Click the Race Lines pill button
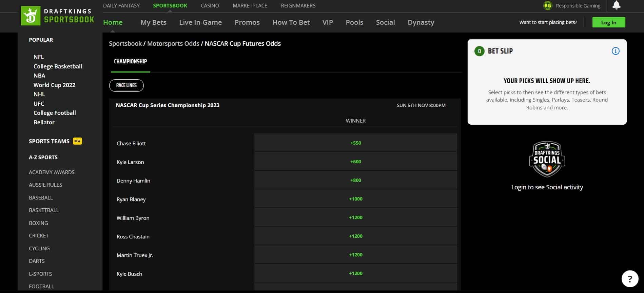 click(126, 85)
